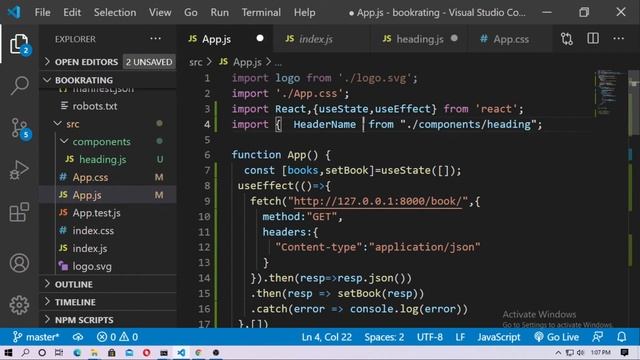Open the errors and warnings problems indicator
This screenshot has width=640, height=360.
tap(117, 337)
